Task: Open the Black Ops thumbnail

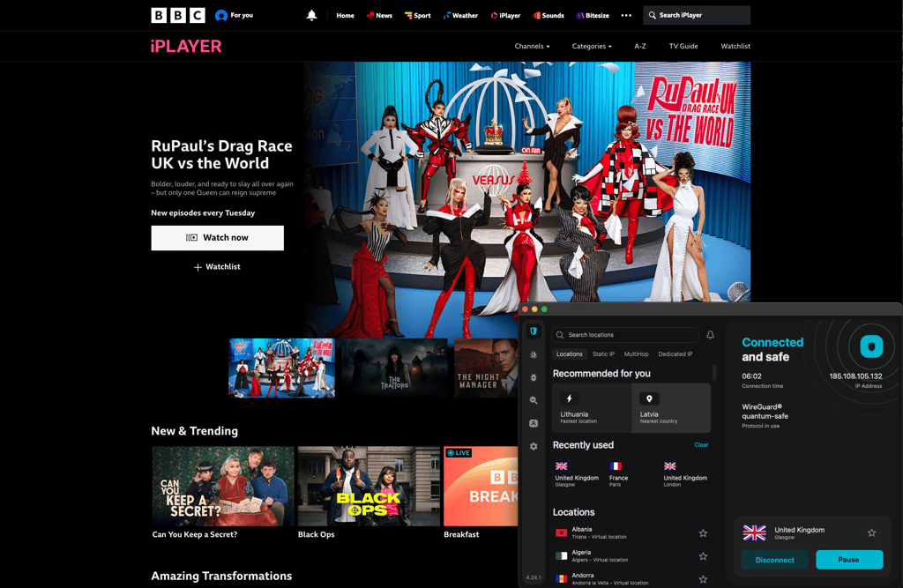Action: (x=369, y=486)
